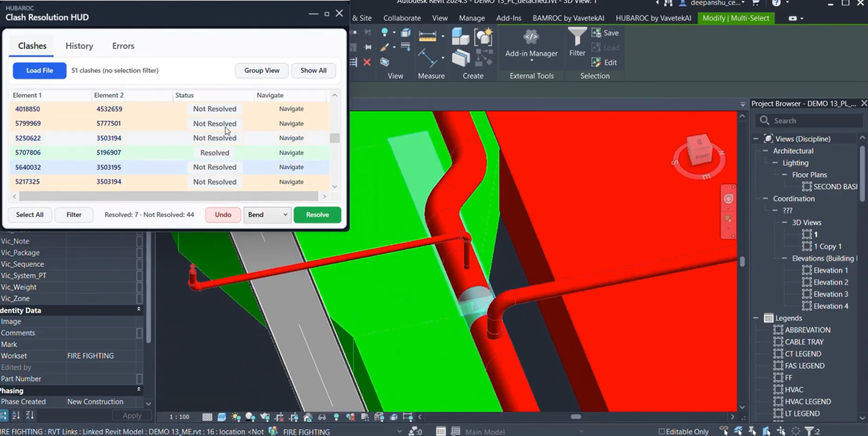The height and width of the screenshot is (436, 868).
Task: Click the Create Similar blocks icon
Action: tap(460, 36)
